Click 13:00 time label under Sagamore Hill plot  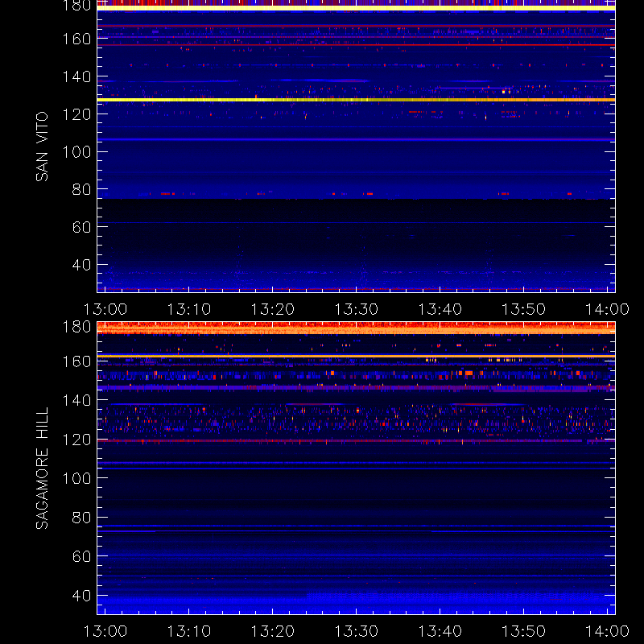(105, 631)
